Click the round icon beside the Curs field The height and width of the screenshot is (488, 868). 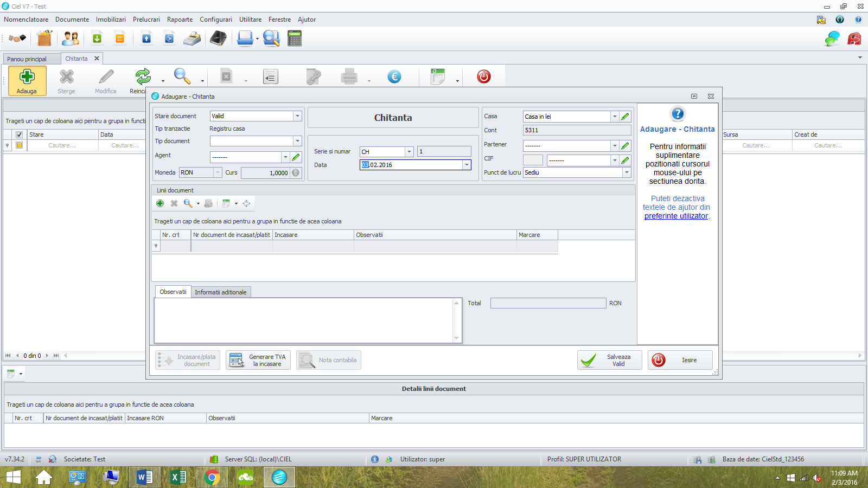296,172
